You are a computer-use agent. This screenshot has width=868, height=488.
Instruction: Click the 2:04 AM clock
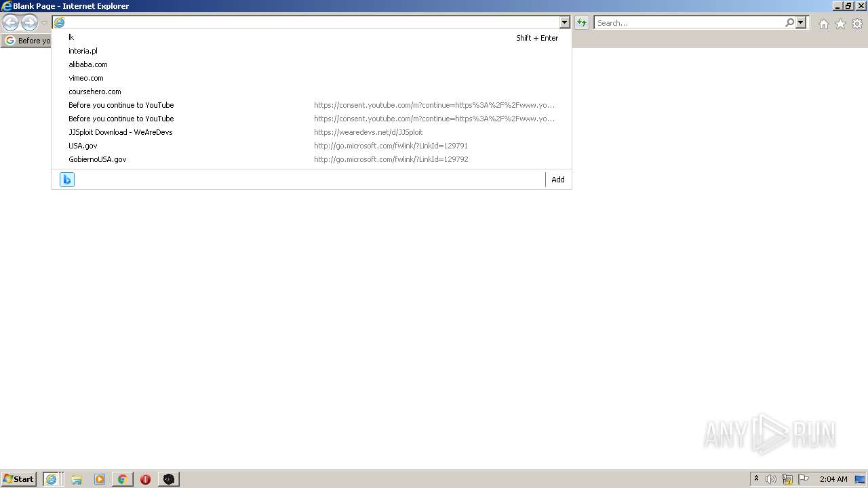[833, 479]
